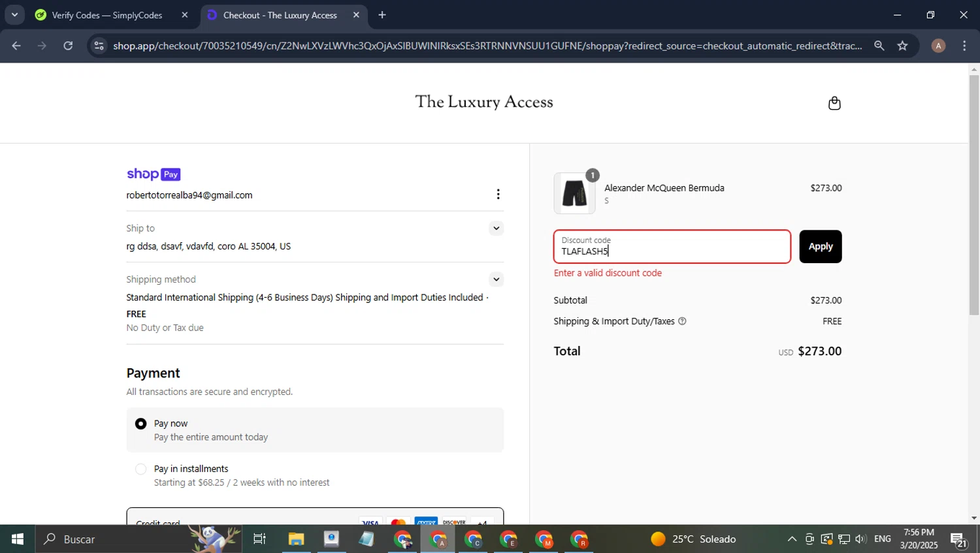Go back to the previous page
980x553 pixels.
16,46
